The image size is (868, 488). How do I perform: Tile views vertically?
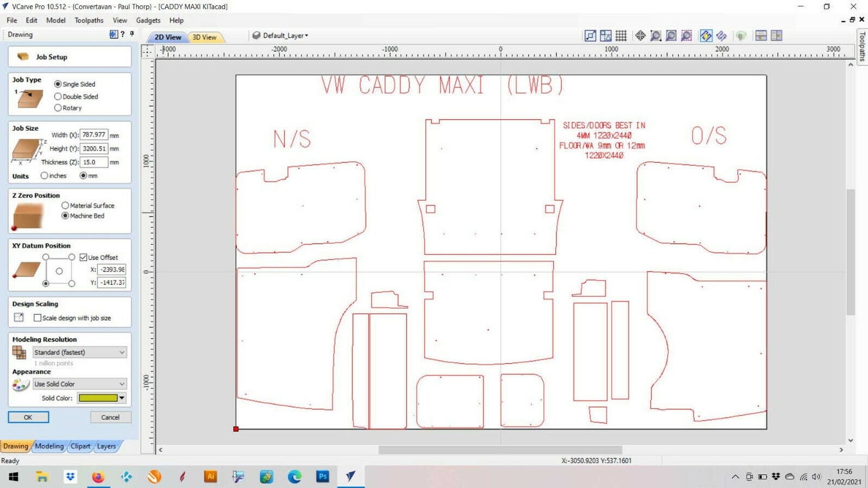pos(776,36)
